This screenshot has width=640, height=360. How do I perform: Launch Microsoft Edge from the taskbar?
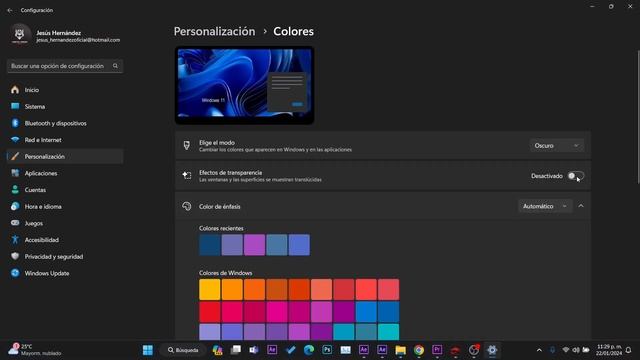pos(309,350)
